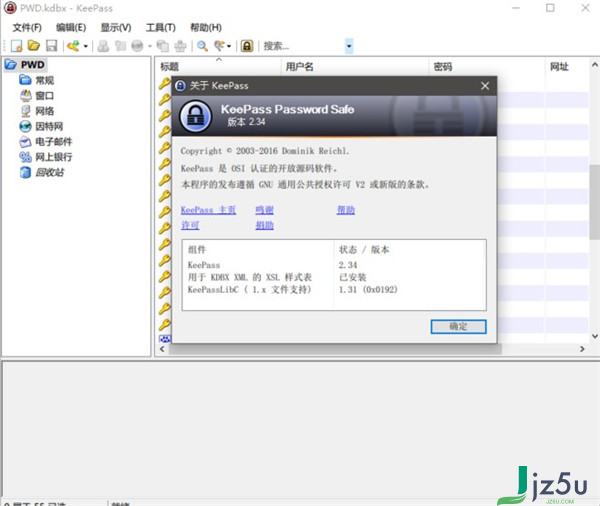Image resolution: width=600 pixels, height=506 pixels.
Task: Open the 显示(V) menu
Action: pos(116,28)
